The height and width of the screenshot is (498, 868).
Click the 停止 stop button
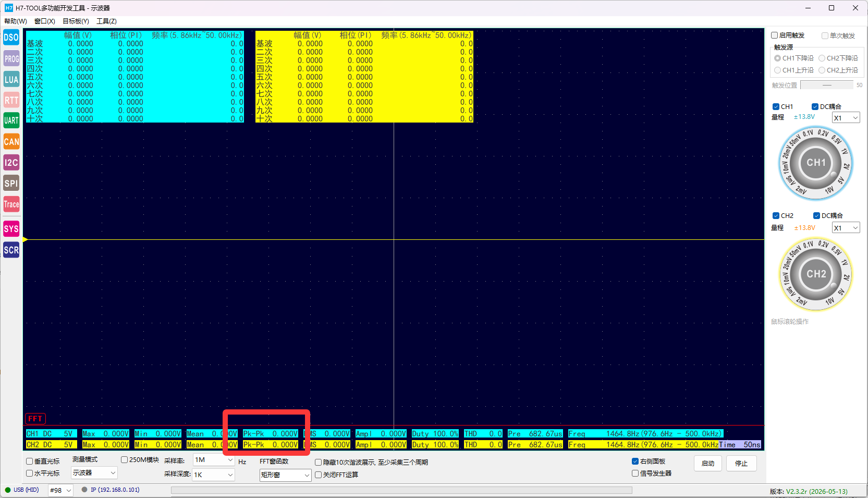point(741,463)
